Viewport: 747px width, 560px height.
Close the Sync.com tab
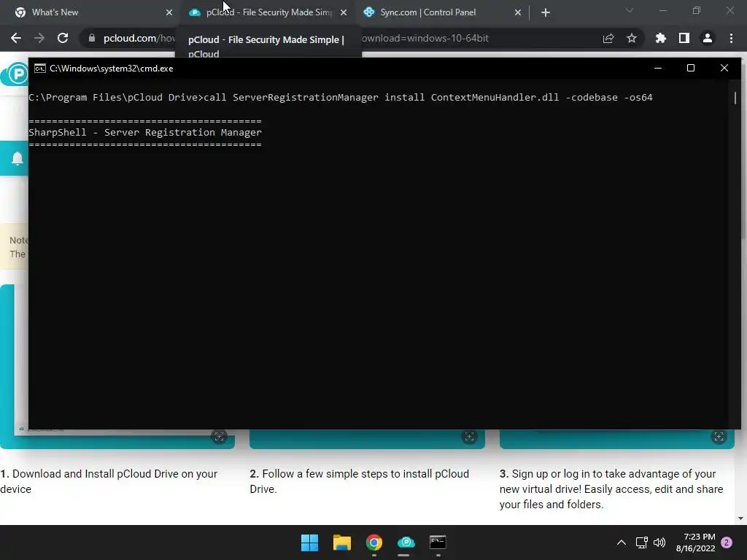pyautogui.click(x=518, y=12)
